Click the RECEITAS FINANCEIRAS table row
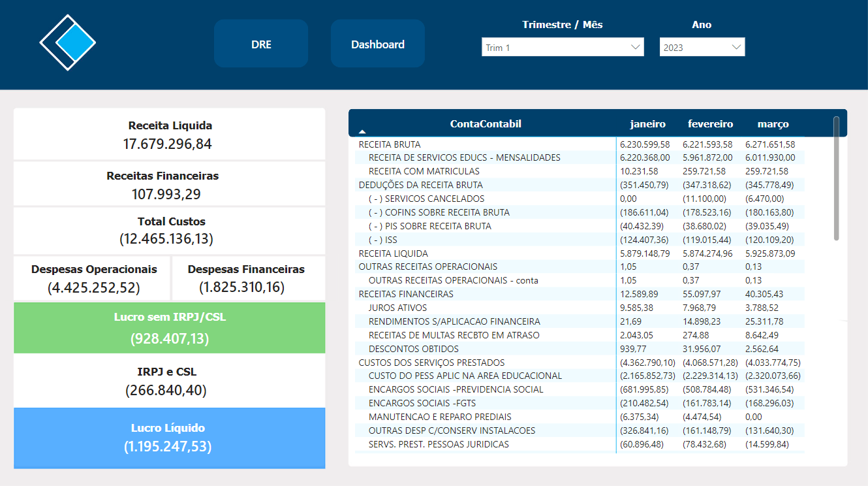 click(x=580, y=294)
